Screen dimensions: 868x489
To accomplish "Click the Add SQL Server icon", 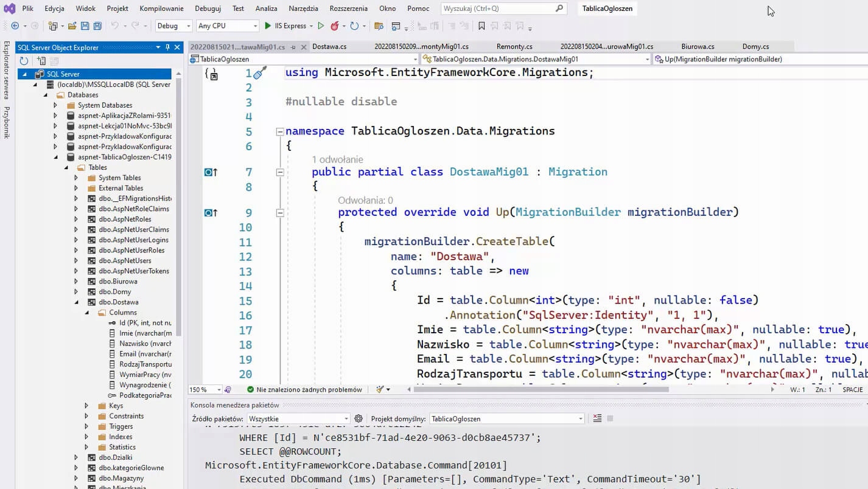I will (41, 61).
